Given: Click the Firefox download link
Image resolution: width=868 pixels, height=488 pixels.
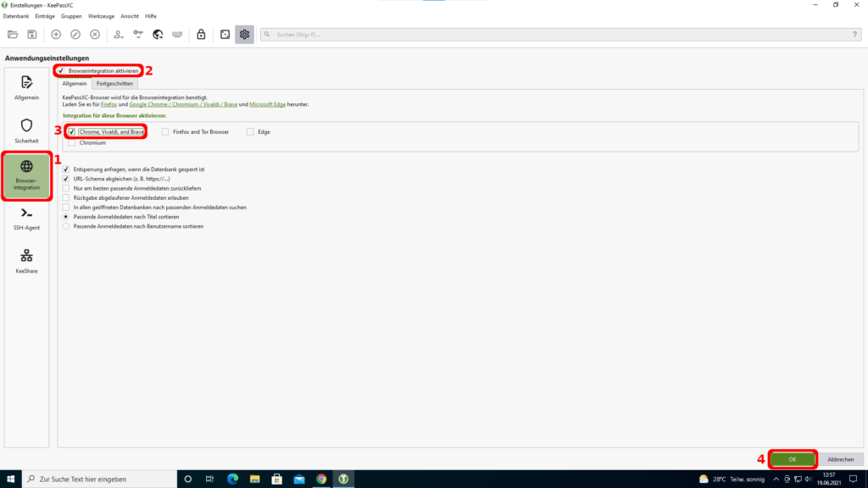Looking at the screenshot, I should pos(108,104).
